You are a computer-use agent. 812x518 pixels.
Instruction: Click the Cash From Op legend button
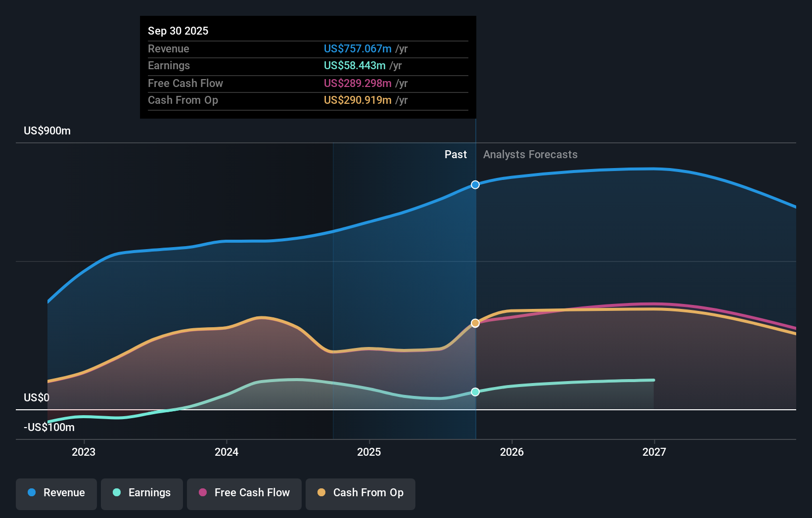pyautogui.click(x=360, y=494)
